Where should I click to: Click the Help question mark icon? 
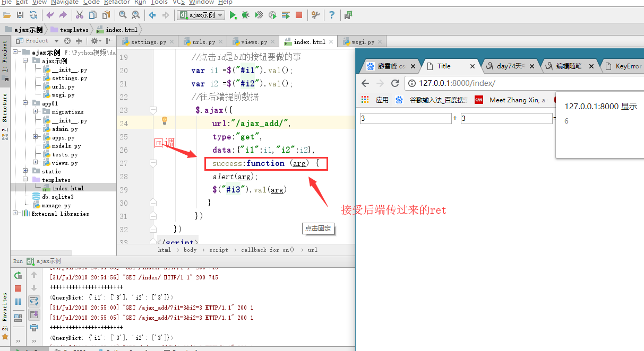(332, 15)
